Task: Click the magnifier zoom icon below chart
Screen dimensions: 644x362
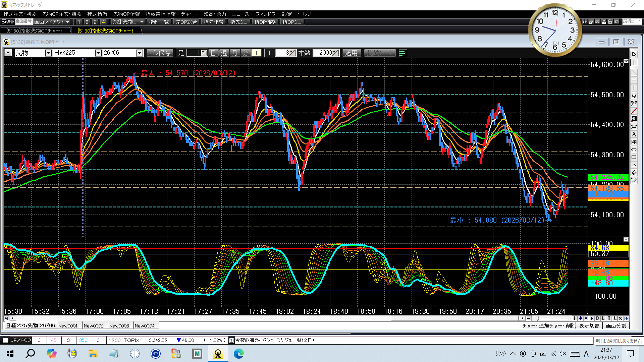Action: [614, 318]
